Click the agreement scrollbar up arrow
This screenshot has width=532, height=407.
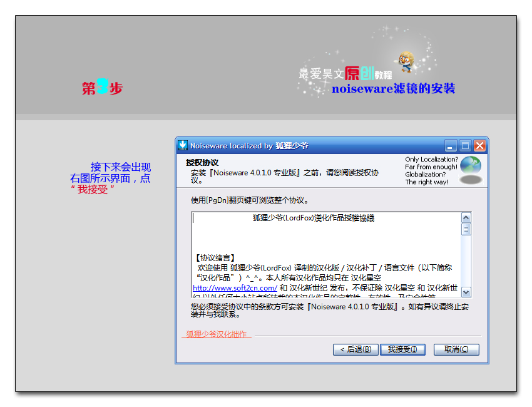(466, 217)
